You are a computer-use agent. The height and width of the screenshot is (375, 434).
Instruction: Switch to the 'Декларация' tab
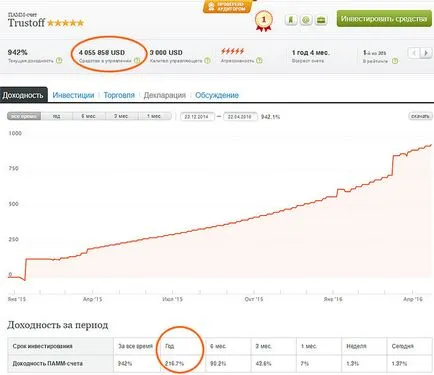point(165,95)
